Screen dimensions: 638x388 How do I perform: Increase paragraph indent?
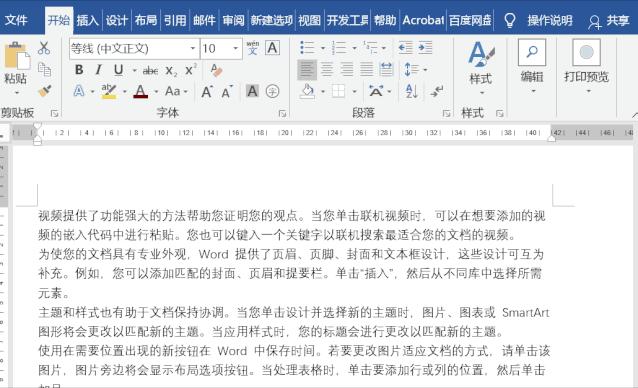[425, 48]
